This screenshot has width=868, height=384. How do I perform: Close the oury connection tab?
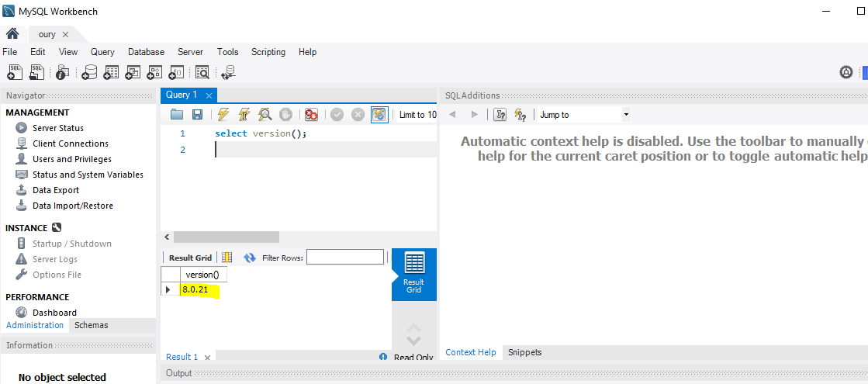(x=65, y=34)
